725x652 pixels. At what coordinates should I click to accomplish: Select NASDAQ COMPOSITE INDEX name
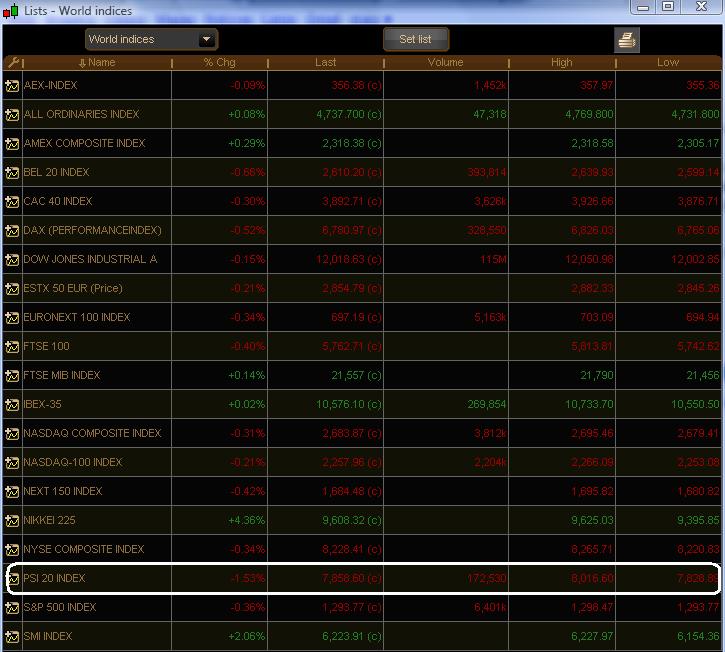(92, 433)
